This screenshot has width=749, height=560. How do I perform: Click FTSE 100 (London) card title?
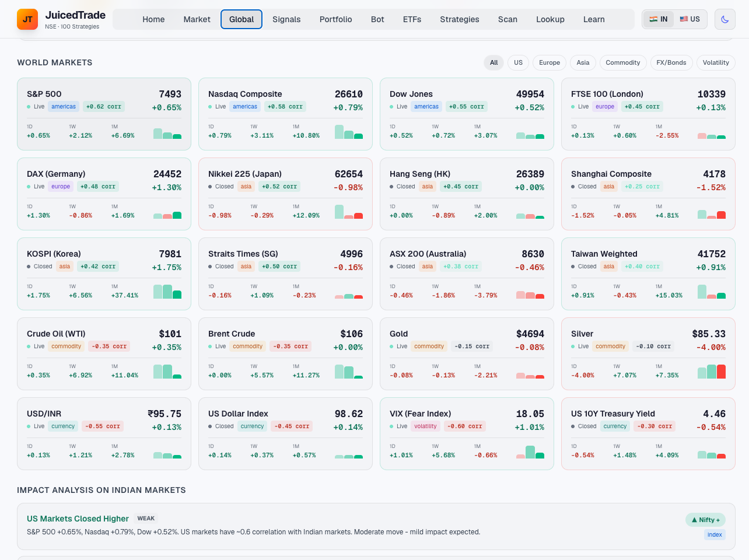click(x=607, y=94)
